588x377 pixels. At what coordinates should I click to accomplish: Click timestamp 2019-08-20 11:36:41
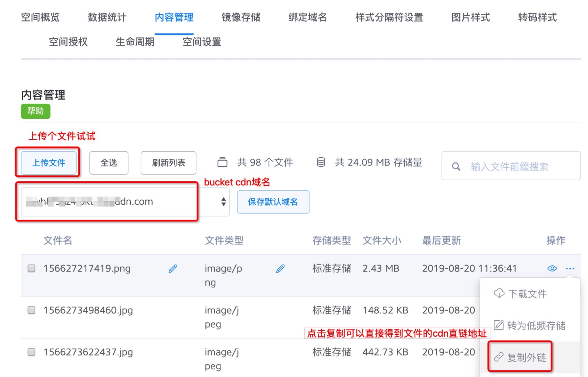[469, 268]
